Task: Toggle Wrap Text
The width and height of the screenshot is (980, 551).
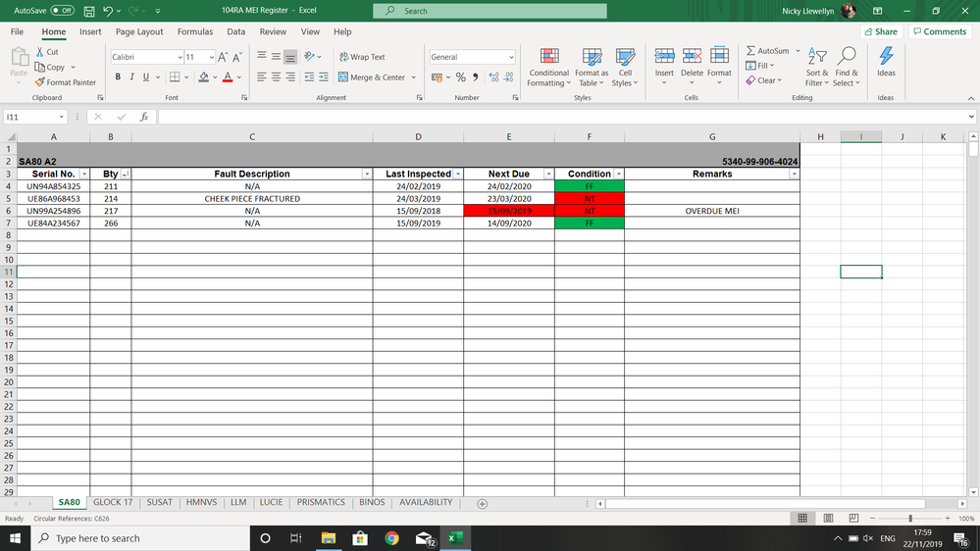Action: [362, 57]
